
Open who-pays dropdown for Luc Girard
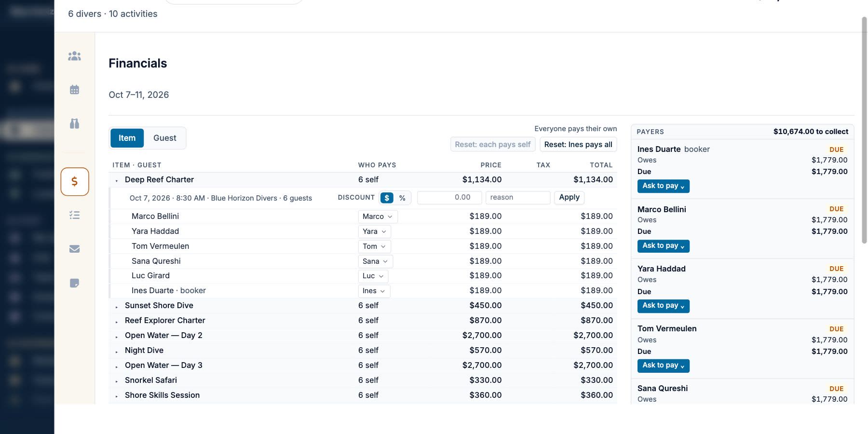373,276
